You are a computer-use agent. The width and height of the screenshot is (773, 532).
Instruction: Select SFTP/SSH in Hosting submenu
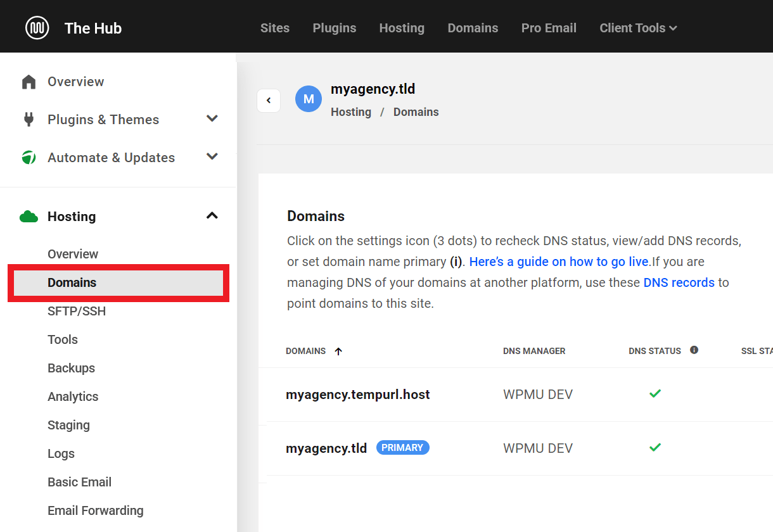tap(77, 311)
